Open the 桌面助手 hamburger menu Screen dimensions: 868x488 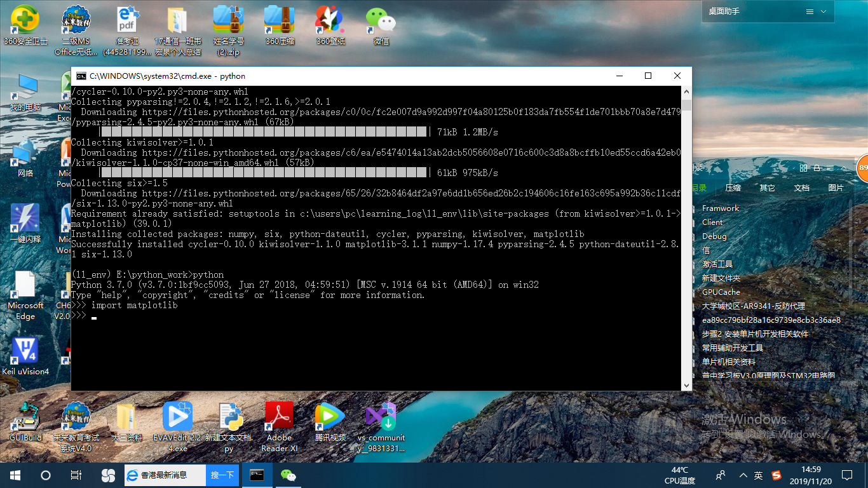(810, 12)
